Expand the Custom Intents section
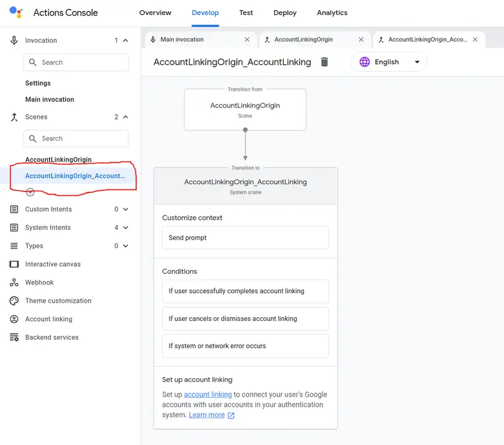This screenshot has width=504, height=445. [x=125, y=209]
